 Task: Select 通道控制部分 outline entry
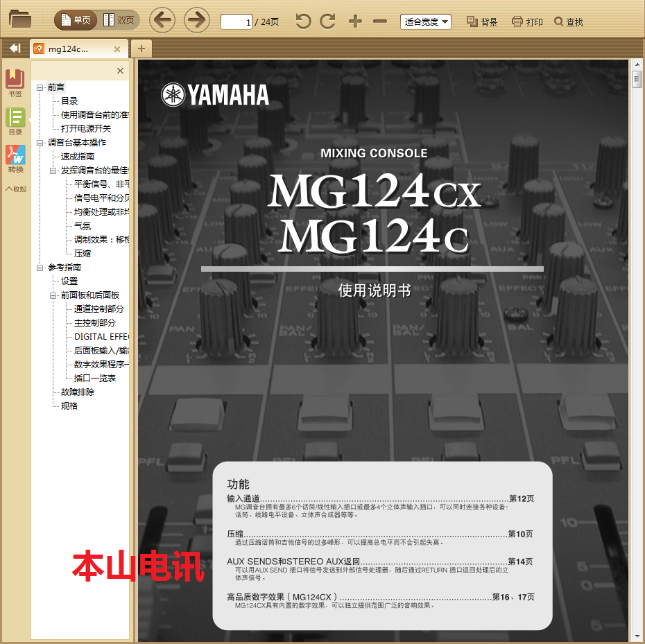(x=98, y=309)
